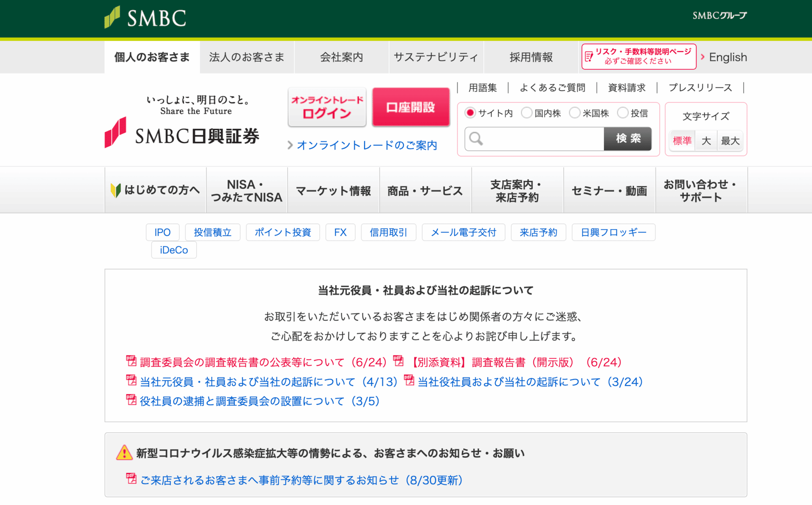Click the 検索 search button
The image size is (812, 505).
(x=628, y=139)
